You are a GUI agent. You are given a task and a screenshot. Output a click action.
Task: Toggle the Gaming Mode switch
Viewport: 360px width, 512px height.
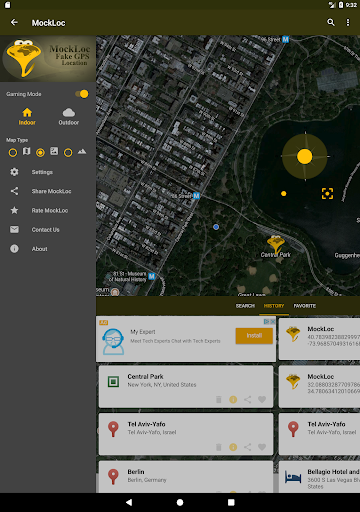[82, 94]
